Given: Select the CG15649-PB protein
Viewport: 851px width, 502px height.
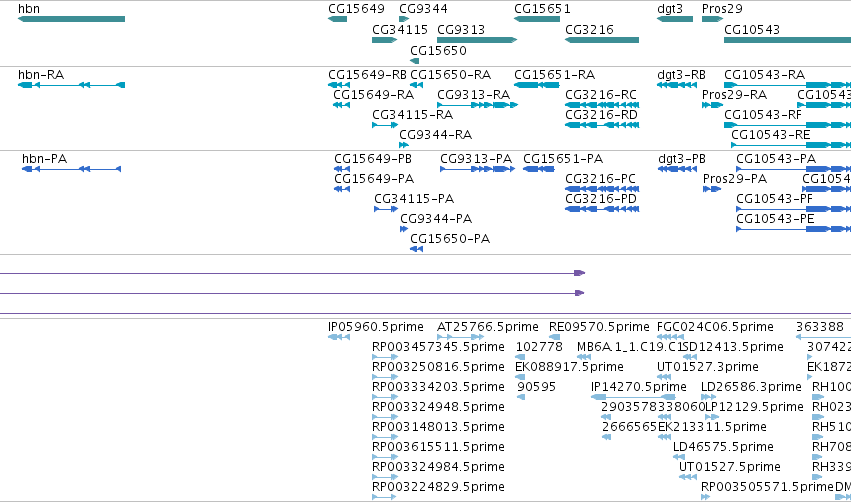Looking at the screenshot, I should [x=342, y=169].
